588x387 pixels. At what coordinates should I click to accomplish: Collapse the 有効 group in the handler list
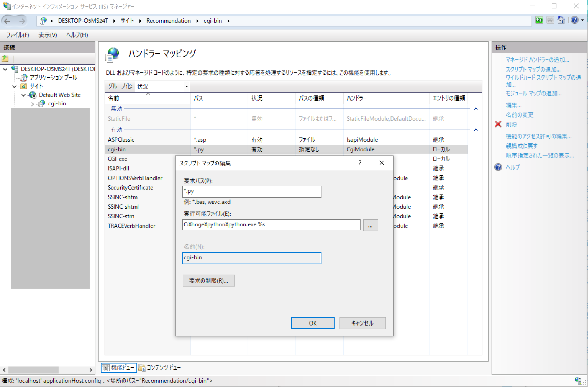point(476,130)
